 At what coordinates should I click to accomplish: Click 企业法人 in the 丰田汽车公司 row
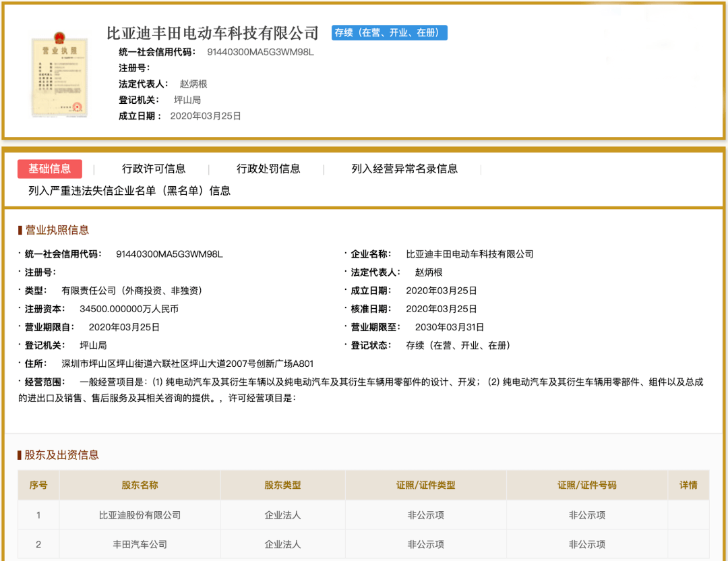tap(282, 544)
